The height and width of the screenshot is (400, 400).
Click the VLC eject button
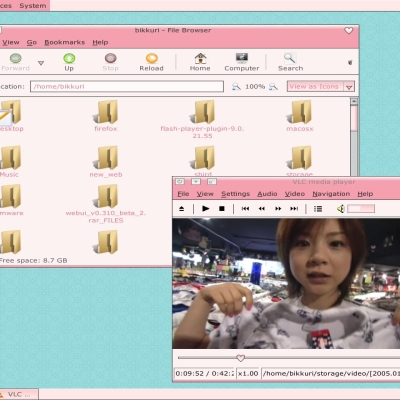tap(182, 209)
